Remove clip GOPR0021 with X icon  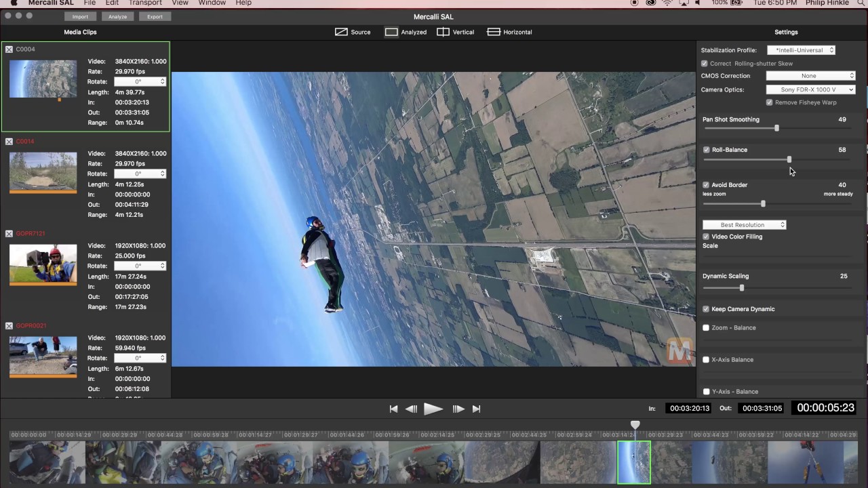(x=9, y=326)
